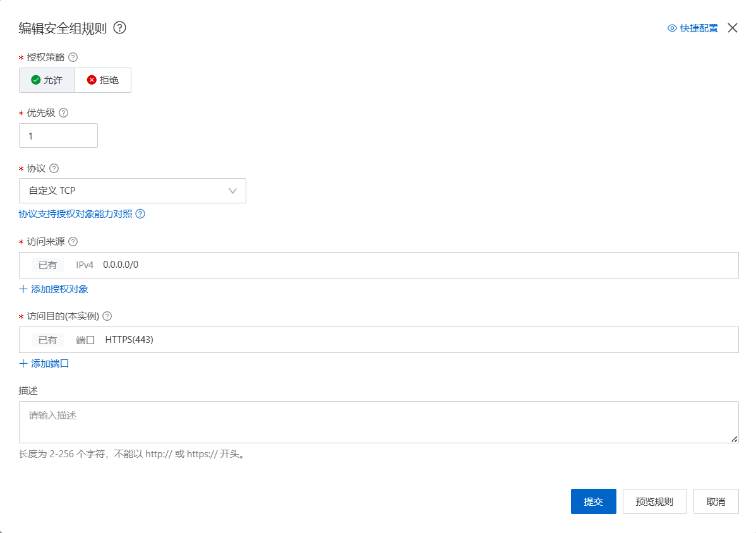Click help icon next to 协议 label
The height and width of the screenshot is (533, 756).
[x=54, y=169]
